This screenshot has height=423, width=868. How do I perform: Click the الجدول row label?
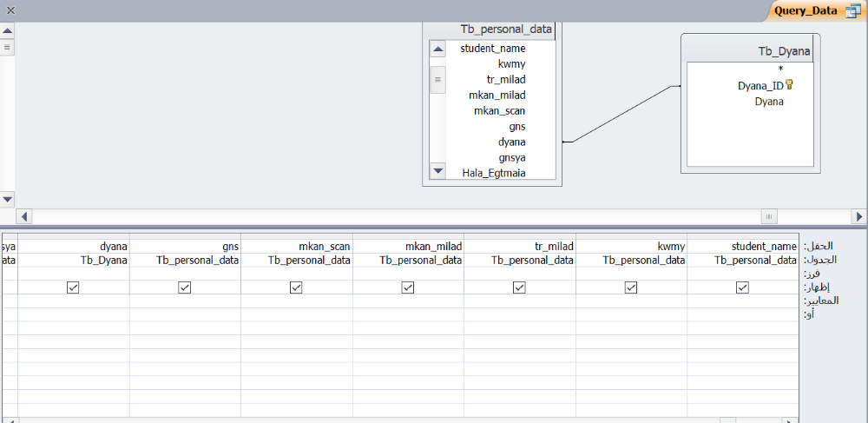click(820, 260)
